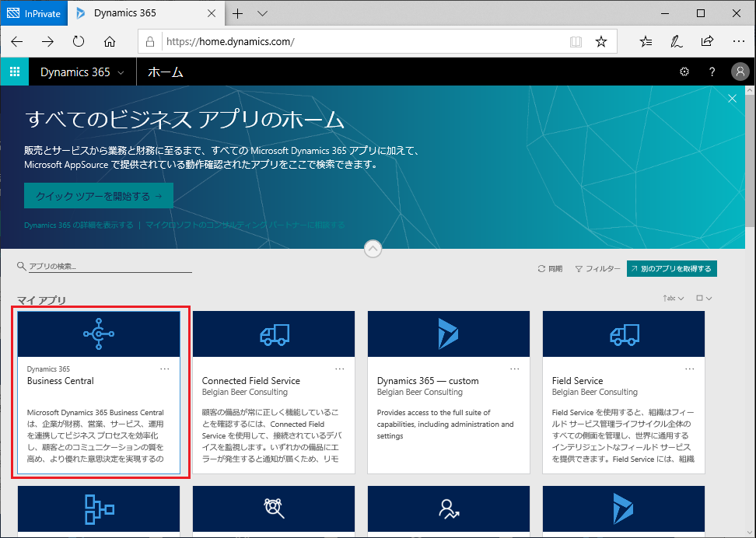Open more options on Business Central tile

tap(165, 369)
